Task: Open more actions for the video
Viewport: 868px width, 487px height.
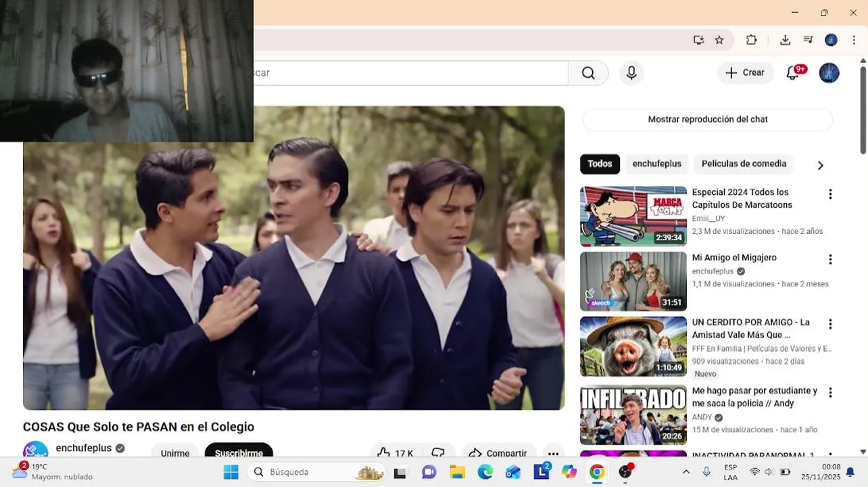Action: (x=553, y=453)
